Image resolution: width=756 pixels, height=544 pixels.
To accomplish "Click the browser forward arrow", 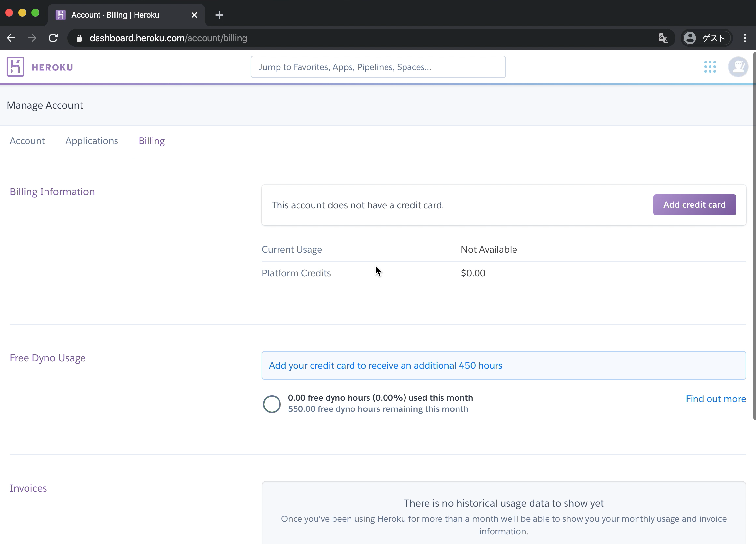I will 32,38.
